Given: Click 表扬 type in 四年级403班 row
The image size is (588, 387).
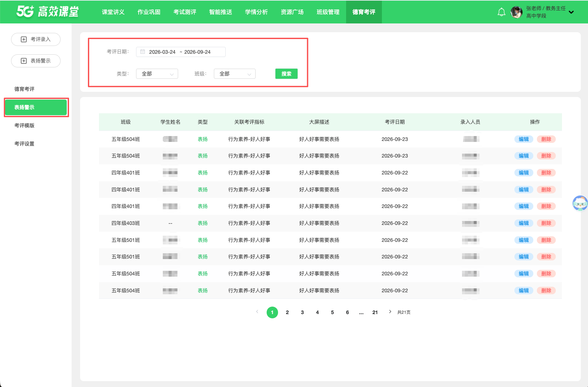Looking at the screenshot, I should pyautogui.click(x=203, y=223).
